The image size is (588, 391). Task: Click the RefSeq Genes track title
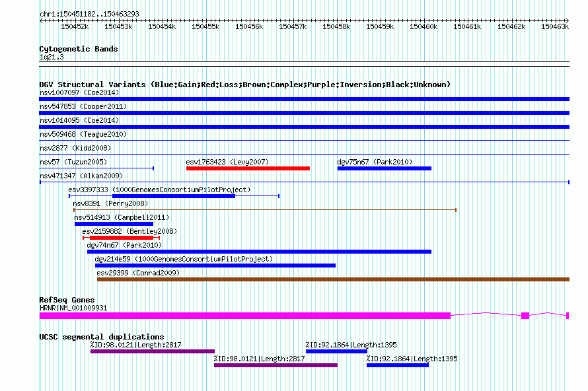(67, 300)
